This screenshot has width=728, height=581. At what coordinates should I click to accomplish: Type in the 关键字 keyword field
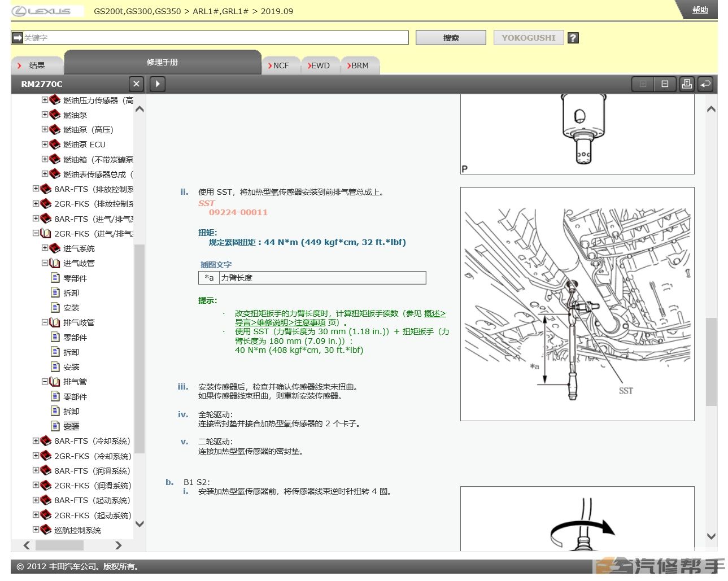(x=209, y=37)
